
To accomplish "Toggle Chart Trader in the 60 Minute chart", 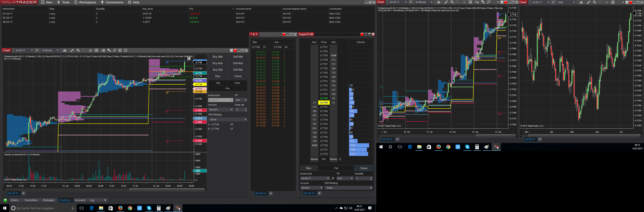I will tap(477, 2).
